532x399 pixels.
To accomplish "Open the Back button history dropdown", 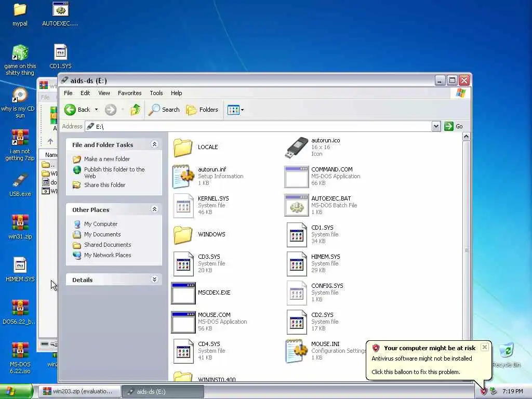I will coord(96,110).
